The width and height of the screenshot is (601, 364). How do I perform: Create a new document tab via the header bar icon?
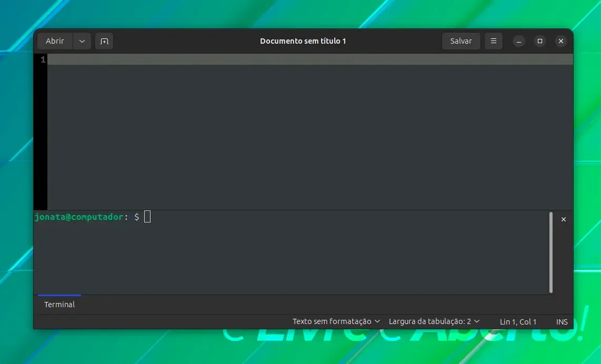[x=104, y=41]
